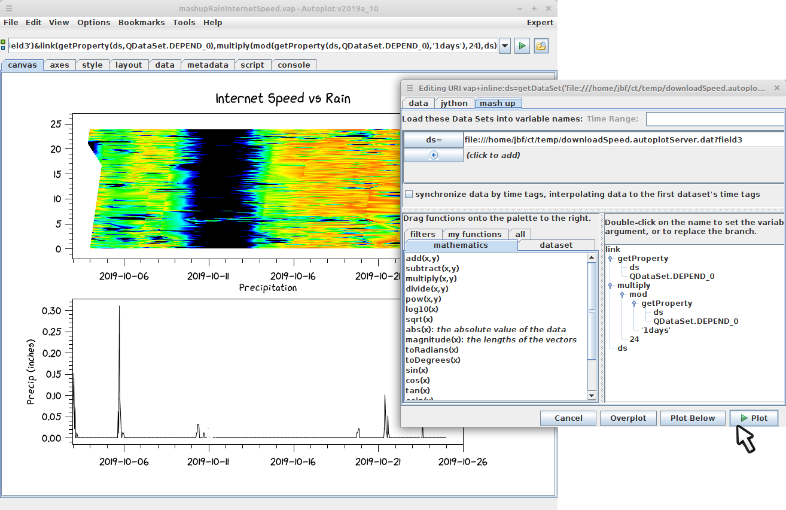Image resolution: width=786 pixels, height=510 pixels.
Task: Collapse the top getProperty tree node
Action: tap(610, 258)
